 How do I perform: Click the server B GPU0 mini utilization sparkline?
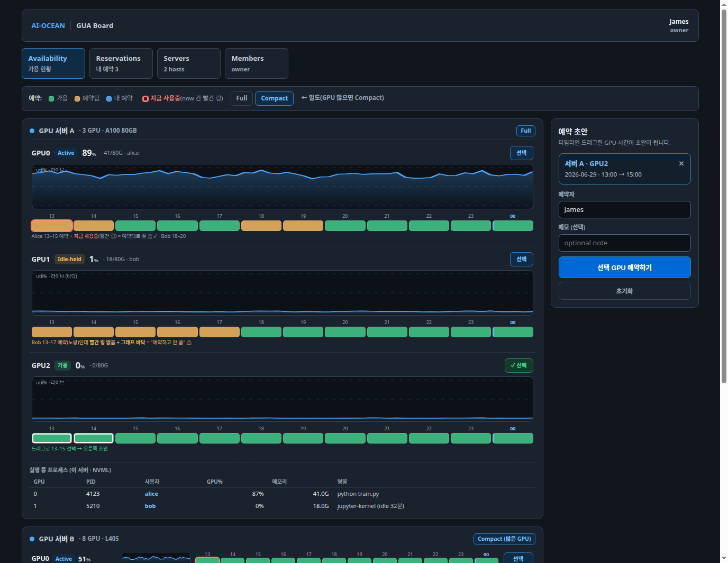pyautogui.click(x=156, y=558)
